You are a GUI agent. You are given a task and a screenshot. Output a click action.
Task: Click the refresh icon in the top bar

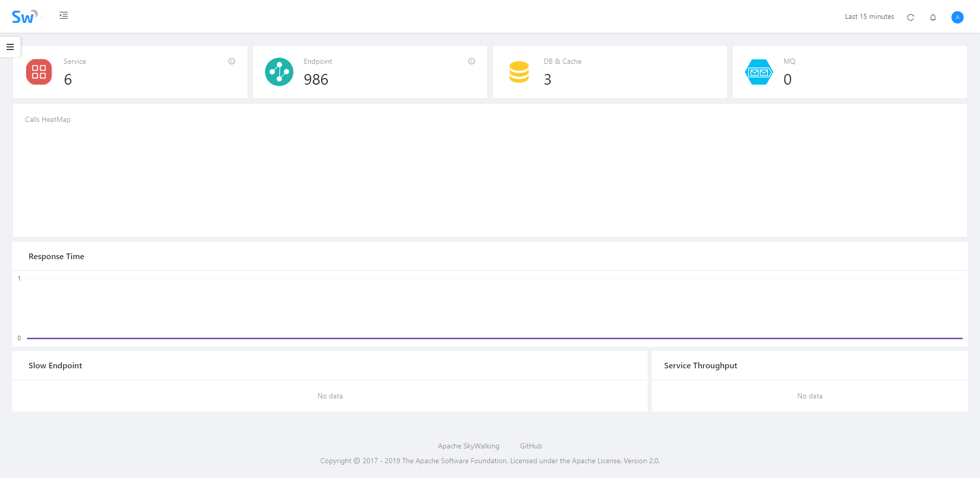(x=911, y=17)
